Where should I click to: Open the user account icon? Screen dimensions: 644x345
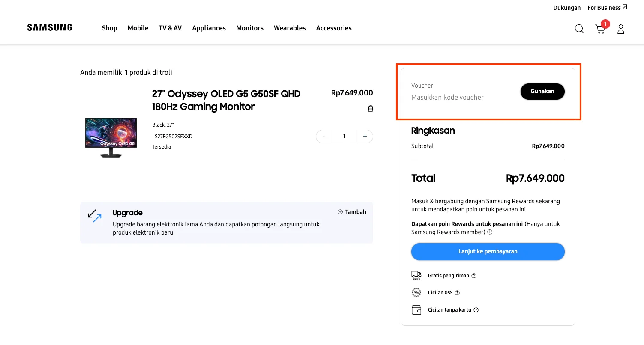[x=620, y=29]
